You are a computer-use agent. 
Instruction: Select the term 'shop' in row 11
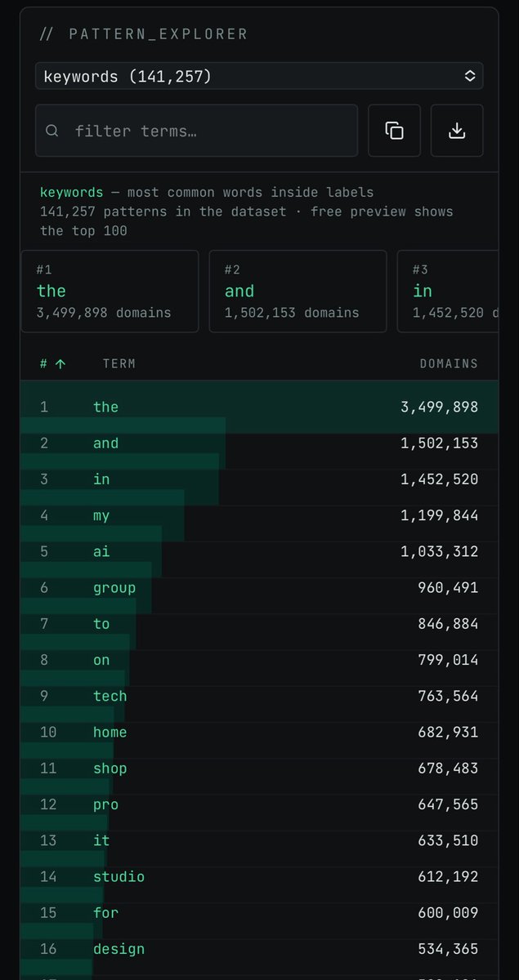pyautogui.click(x=110, y=768)
